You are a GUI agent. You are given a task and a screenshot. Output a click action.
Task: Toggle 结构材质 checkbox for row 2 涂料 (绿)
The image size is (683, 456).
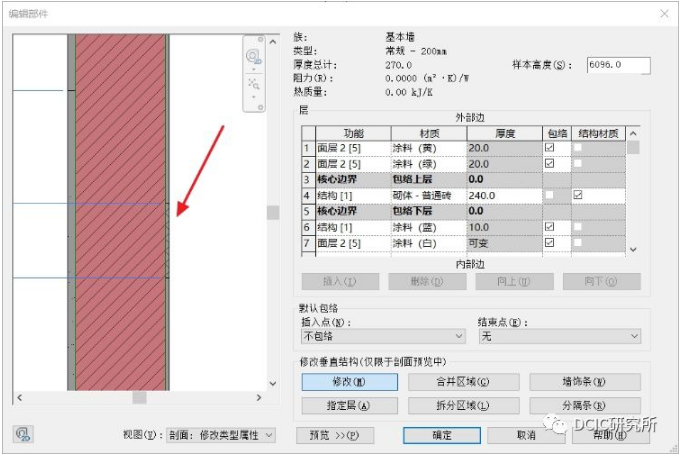[x=578, y=163]
